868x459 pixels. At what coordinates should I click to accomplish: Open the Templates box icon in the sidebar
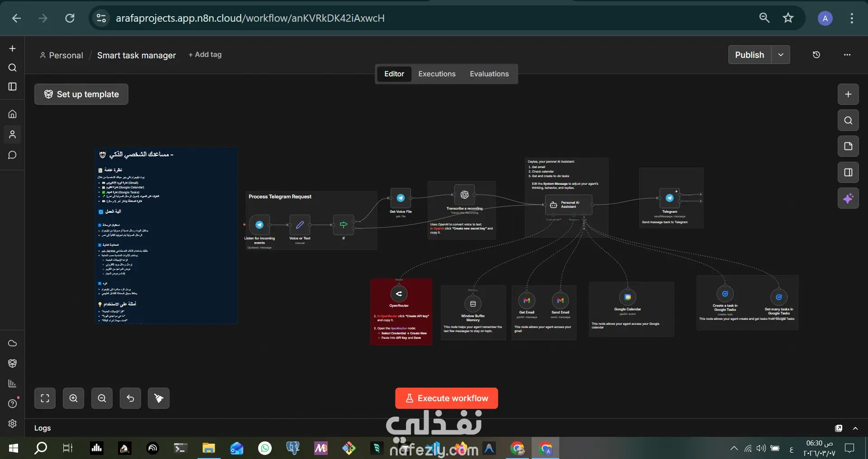click(x=12, y=363)
